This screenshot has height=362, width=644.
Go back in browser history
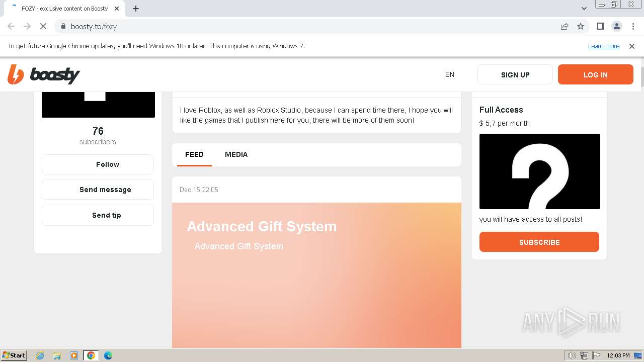pos(11,26)
